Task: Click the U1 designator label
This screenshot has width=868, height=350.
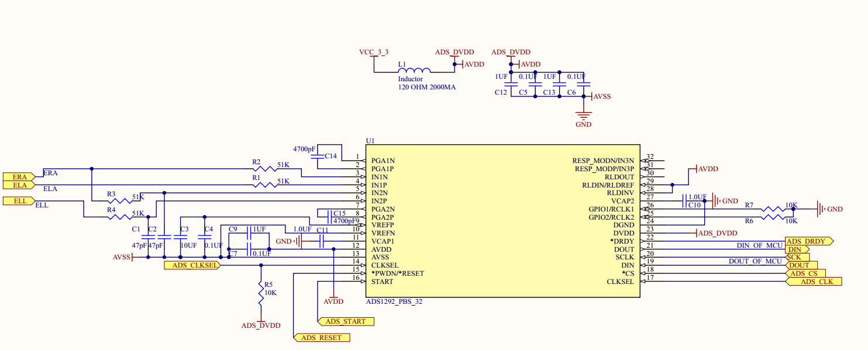Action: pyautogui.click(x=370, y=141)
